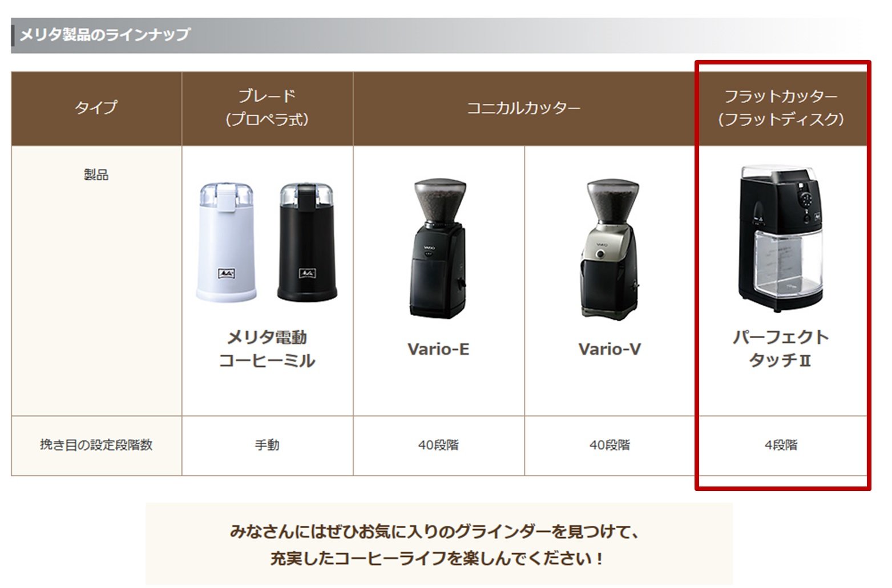Click the 4段階 grind setting cell

[781, 445]
